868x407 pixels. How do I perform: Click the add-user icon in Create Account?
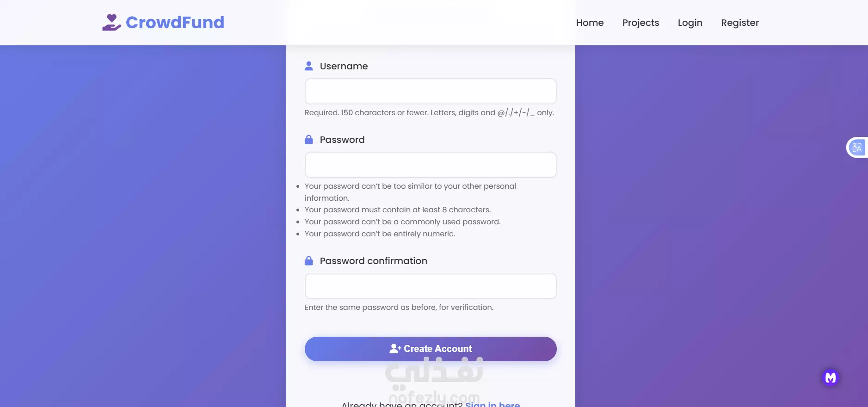coord(395,349)
